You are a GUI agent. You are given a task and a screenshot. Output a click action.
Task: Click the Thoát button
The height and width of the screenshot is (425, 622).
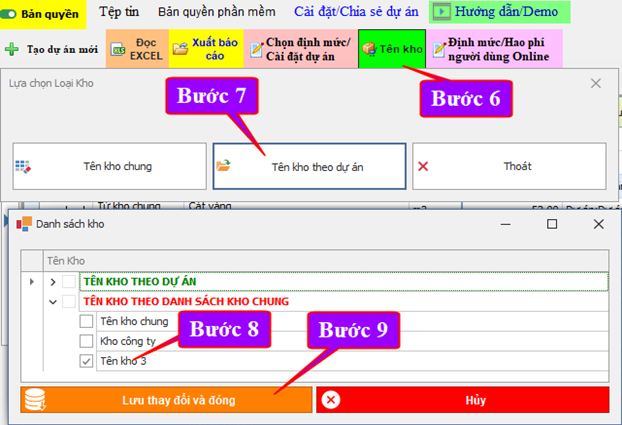[x=508, y=167]
